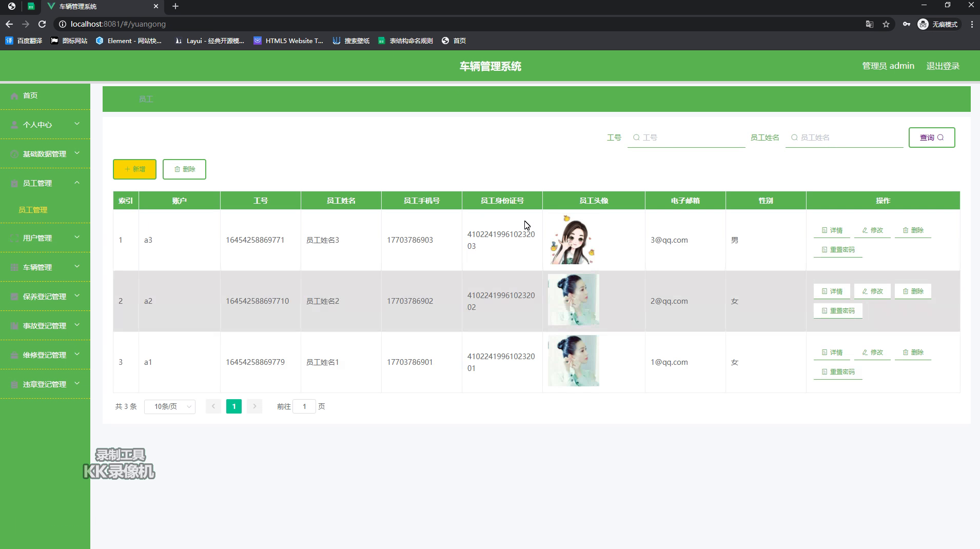Click 删除 for employee a3
This screenshot has height=549, width=980.
coord(913,230)
